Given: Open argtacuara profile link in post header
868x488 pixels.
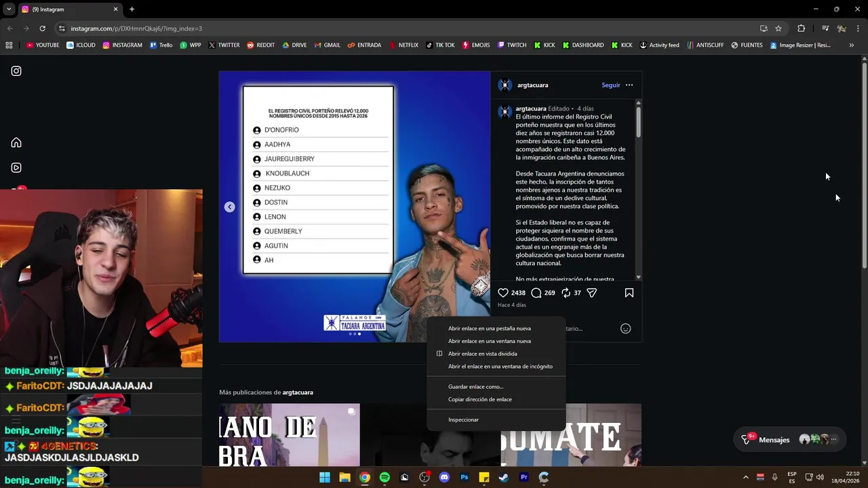Looking at the screenshot, I should coord(532,85).
